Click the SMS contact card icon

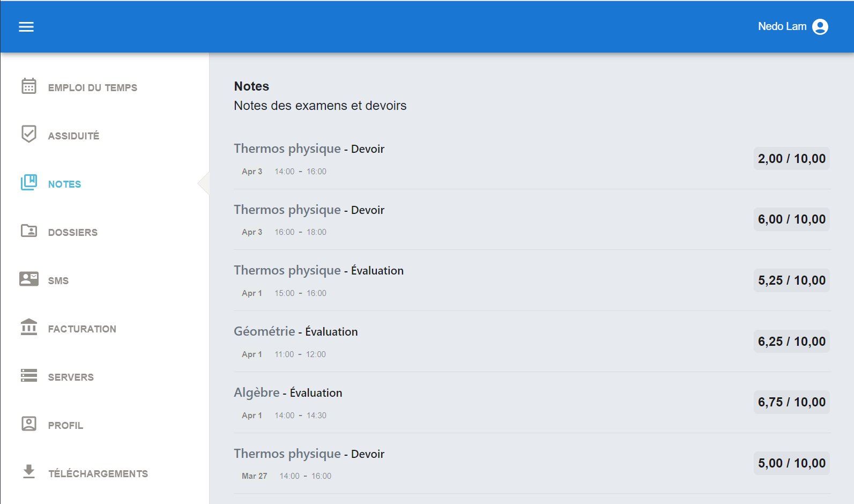point(29,279)
